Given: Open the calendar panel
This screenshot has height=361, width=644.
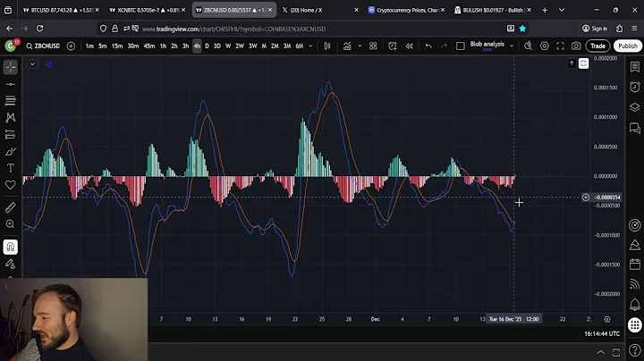Looking at the screenshot, I should coord(634,264).
